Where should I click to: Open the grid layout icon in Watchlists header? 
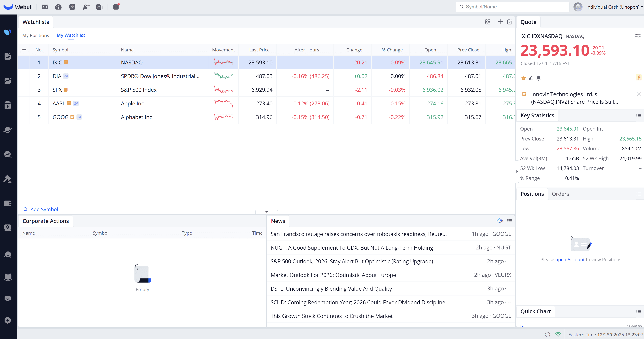(488, 22)
